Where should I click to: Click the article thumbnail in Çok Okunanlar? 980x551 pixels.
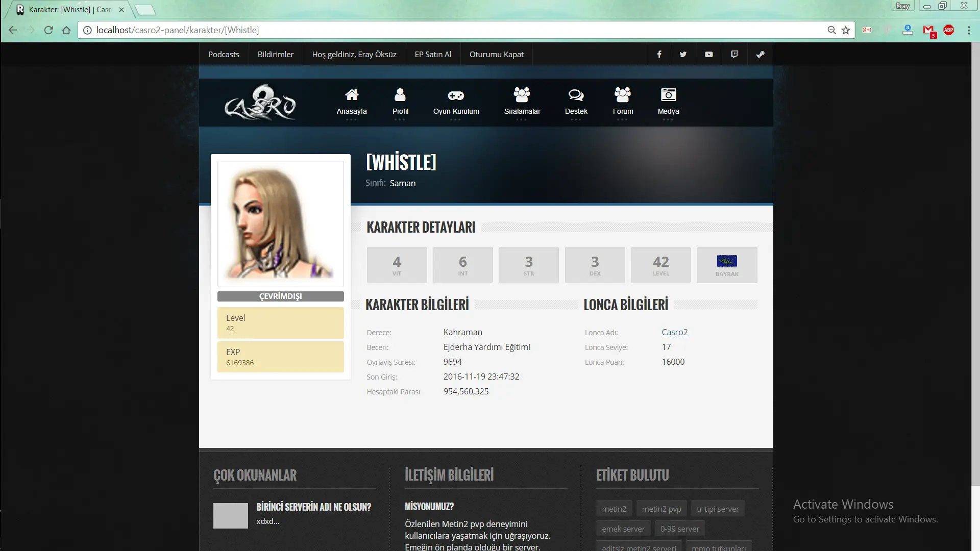click(x=231, y=515)
